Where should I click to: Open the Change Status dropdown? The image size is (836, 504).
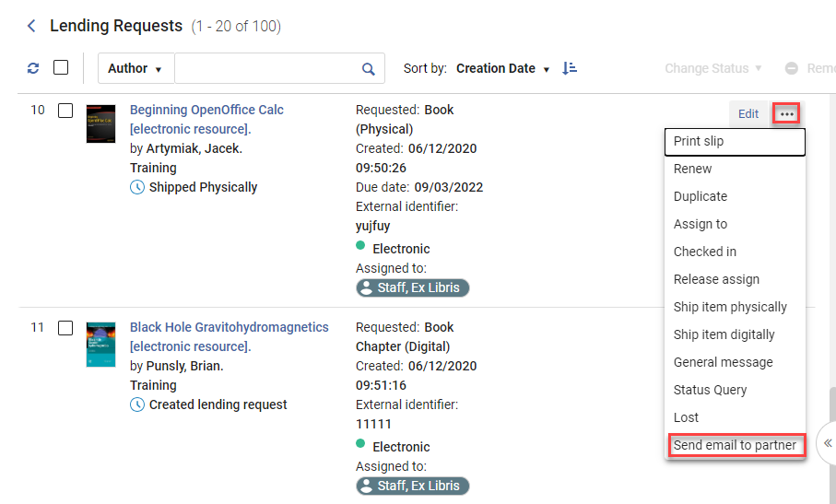click(712, 68)
